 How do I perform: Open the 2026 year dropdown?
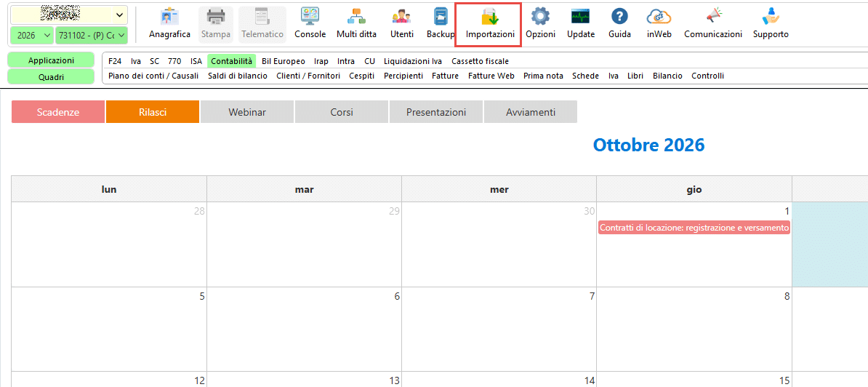coord(31,36)
